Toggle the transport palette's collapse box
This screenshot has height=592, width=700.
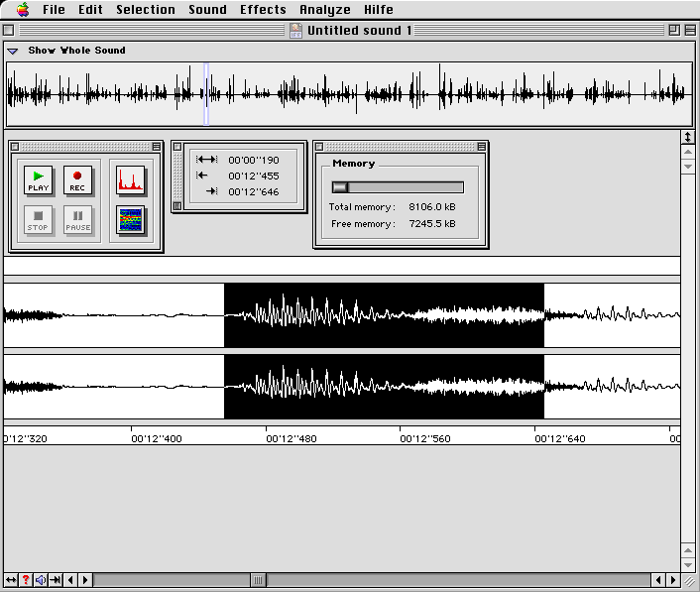tap(157, 147)
